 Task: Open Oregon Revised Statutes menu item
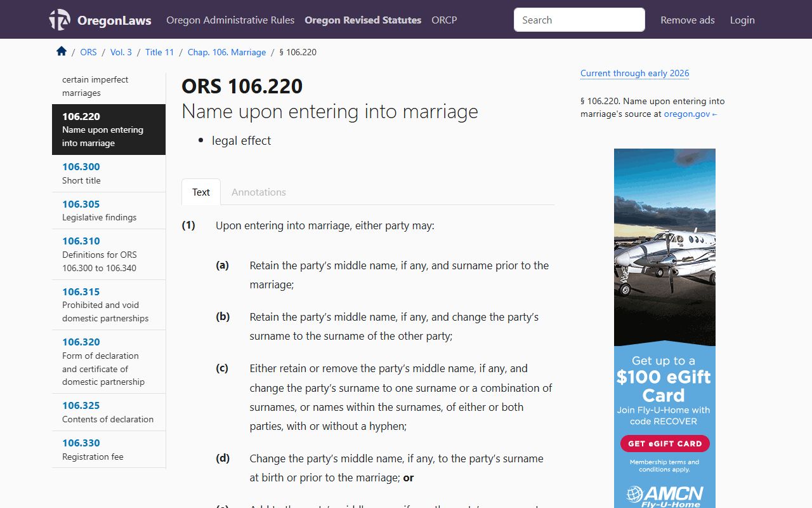(363, 20)
